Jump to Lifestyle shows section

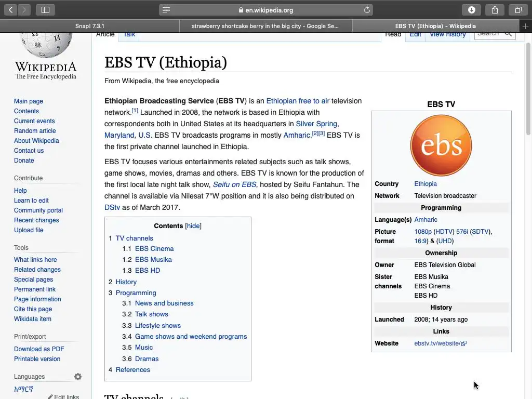[158, 326]
